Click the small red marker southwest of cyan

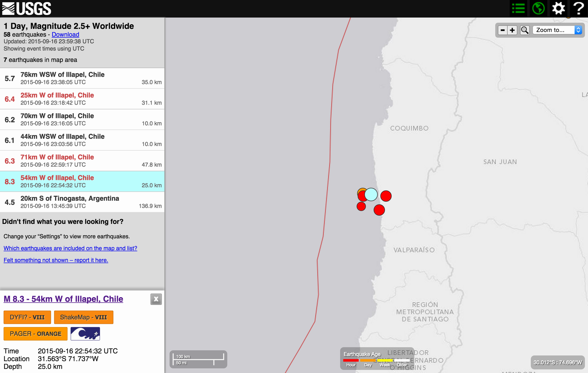(361, 206)
